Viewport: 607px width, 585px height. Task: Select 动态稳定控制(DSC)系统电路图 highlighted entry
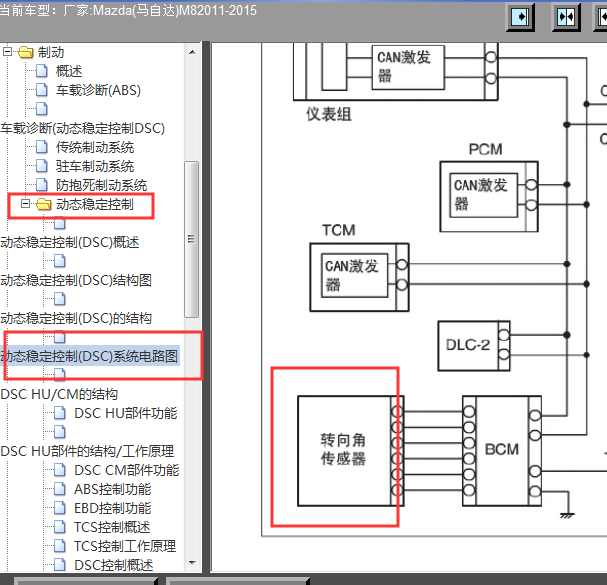89,356
